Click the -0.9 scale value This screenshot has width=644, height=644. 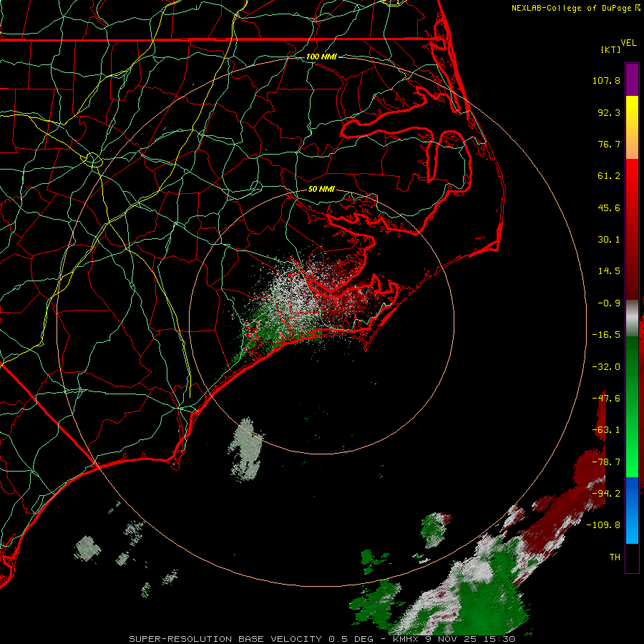pyautogui.click(x=609, y=303)
